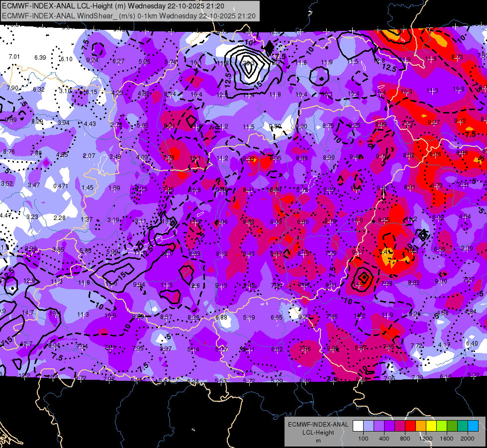Screen dimensions: 487x448
Task: Click the 5.74 wind shear value
Action: pyautogui.click(x=171, y=62)
